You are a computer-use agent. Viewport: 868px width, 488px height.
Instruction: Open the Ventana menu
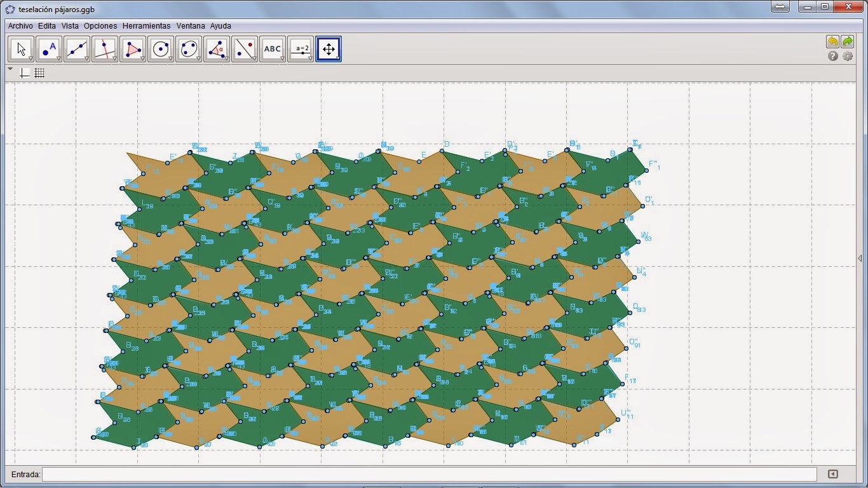click(191, 26)
